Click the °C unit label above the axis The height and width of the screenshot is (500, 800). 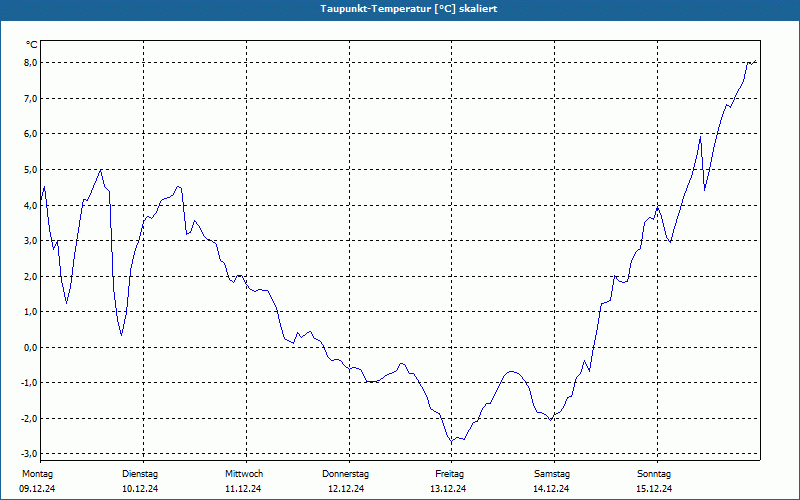pyautogui.click(x=31, y=45)
